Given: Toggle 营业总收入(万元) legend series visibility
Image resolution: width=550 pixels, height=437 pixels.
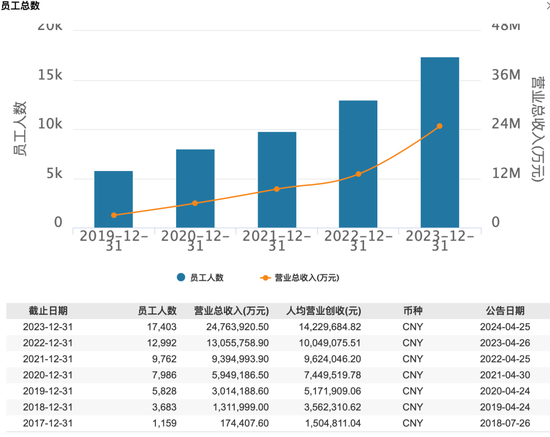Looking at the screenshot, I should coord(300,278).
